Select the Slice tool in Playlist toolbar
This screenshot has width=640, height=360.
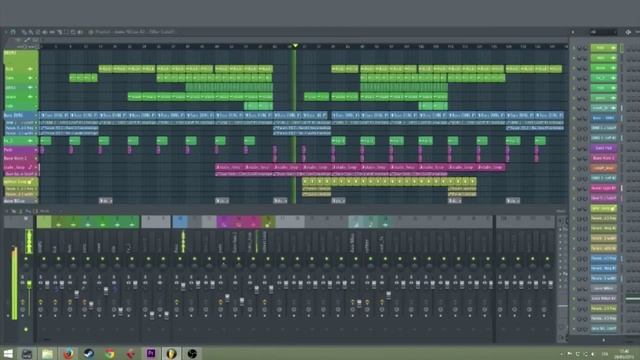click(x=59, y=31)
